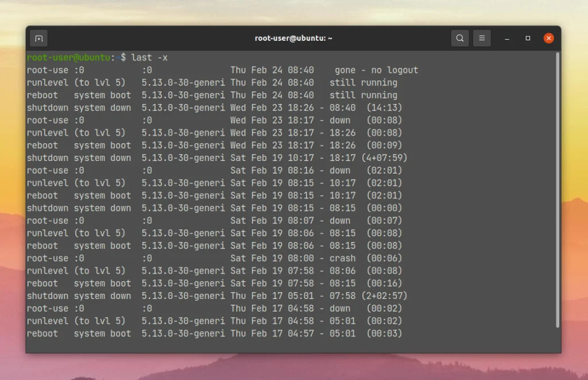Click the menu lines icon beside search
The width and height of the screenshot is (588, 380).
[482, 38]
